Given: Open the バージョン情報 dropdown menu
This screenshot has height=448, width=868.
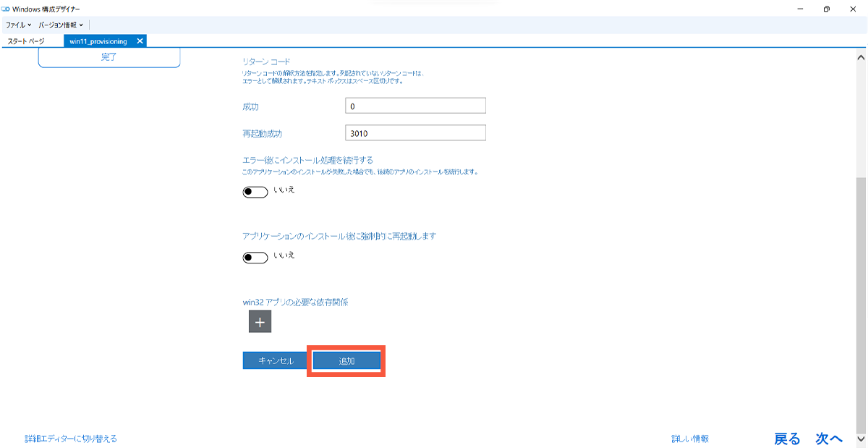Looking at the screenshot, I should [x=59, y=24].
